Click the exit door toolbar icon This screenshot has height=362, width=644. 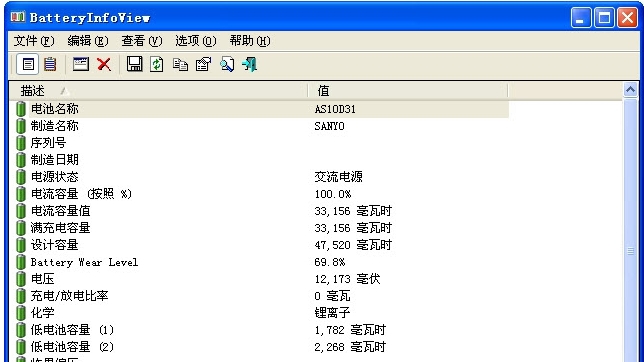[249, 64]
